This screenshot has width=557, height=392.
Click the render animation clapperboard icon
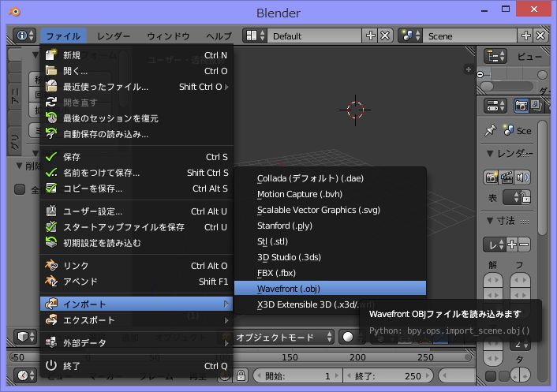[x=507, y=177]
